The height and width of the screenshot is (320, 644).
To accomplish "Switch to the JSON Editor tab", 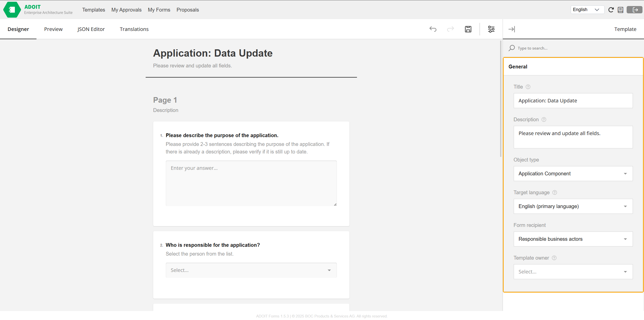I will 91,29.
